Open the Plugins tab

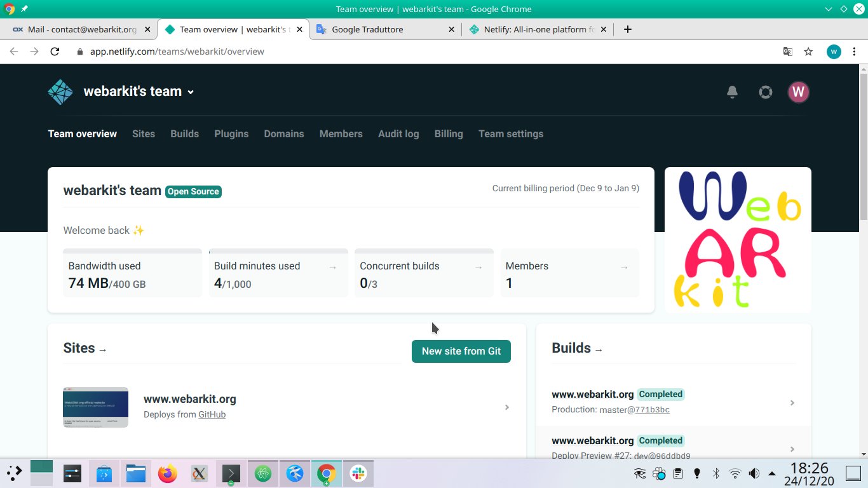[x=231, y=134]
